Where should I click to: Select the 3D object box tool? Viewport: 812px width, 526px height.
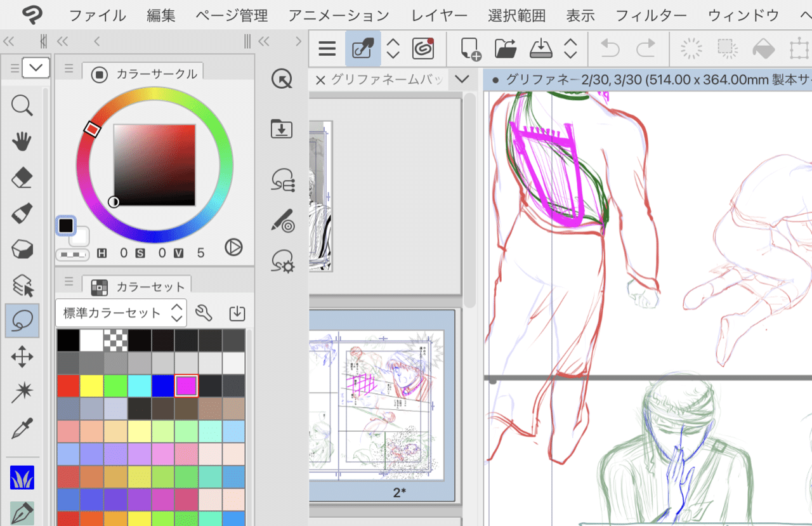click(x=22, y=249)
